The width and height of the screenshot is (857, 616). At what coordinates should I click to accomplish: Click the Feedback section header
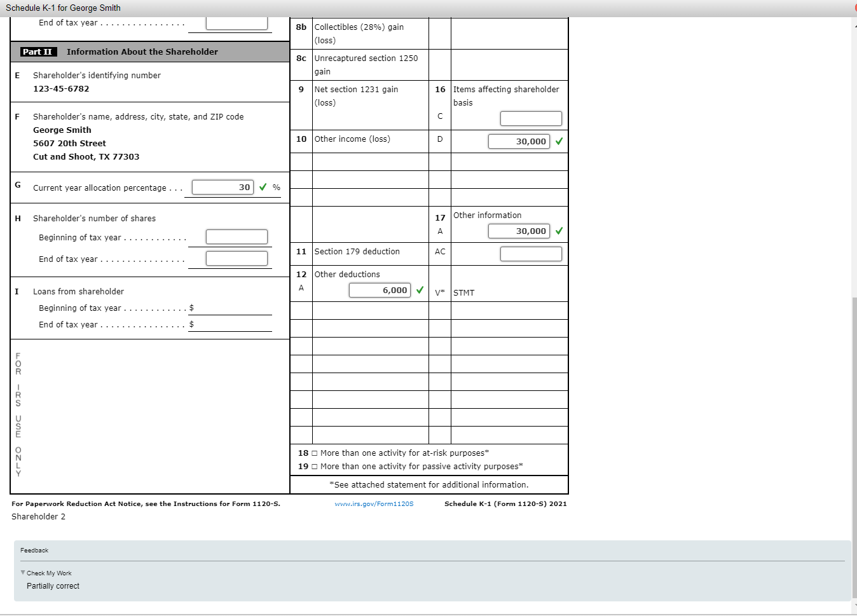pyautogui.click(x=34, y=550)
